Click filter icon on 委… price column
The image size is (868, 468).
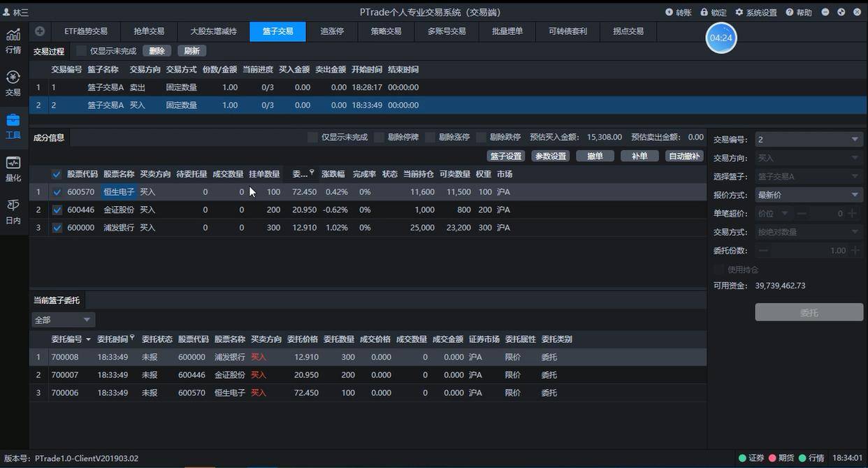[x=312, y=173]
